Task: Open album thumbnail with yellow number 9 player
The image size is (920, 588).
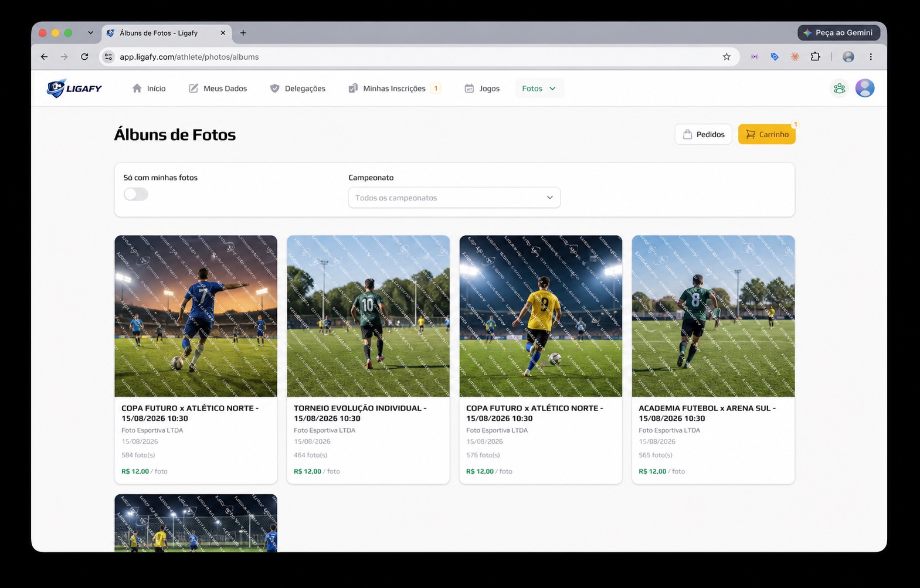Action: point(541,316)
